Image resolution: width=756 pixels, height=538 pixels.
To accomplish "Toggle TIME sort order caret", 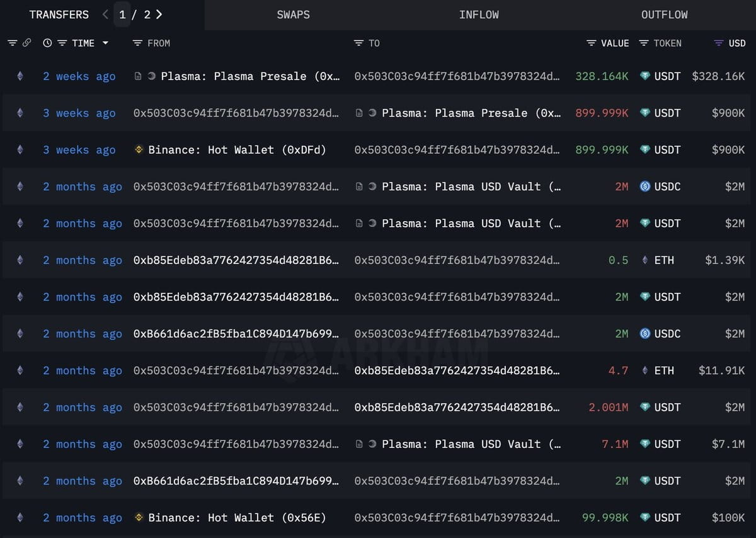I will click(105, 43).
